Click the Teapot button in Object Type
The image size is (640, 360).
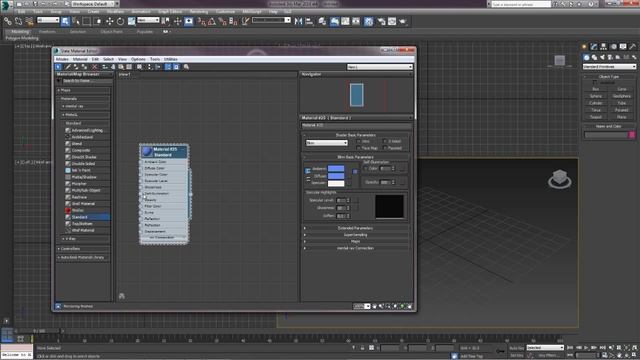(x=596, y=117)
